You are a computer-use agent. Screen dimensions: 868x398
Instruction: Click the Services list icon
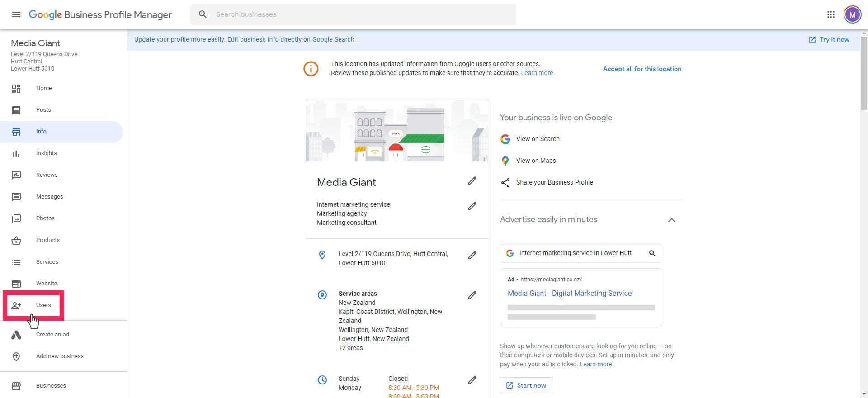click(x=16, y=262)
